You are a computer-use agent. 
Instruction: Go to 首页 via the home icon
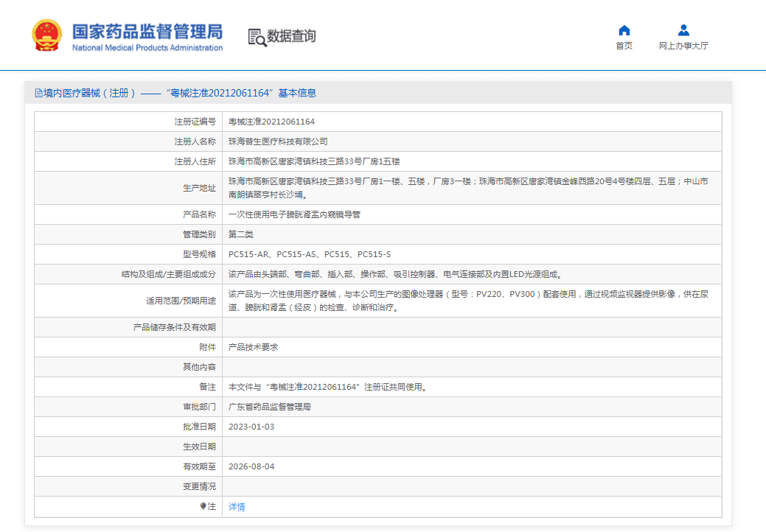point(624,30)
